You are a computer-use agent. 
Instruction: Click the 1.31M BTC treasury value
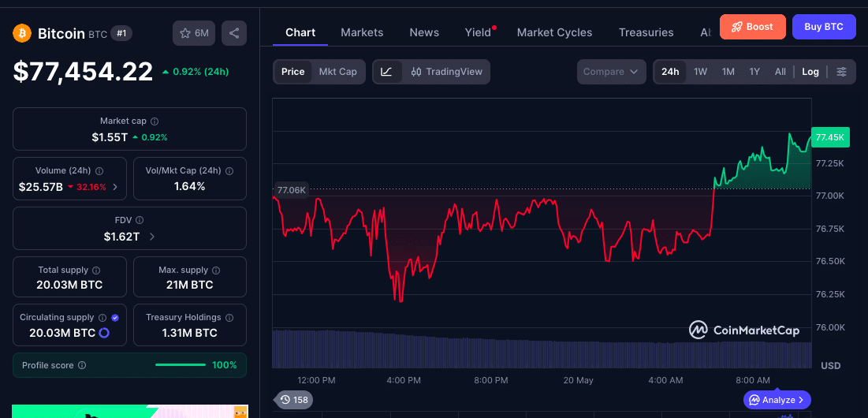pyautogui.click(x=190, y=333)
